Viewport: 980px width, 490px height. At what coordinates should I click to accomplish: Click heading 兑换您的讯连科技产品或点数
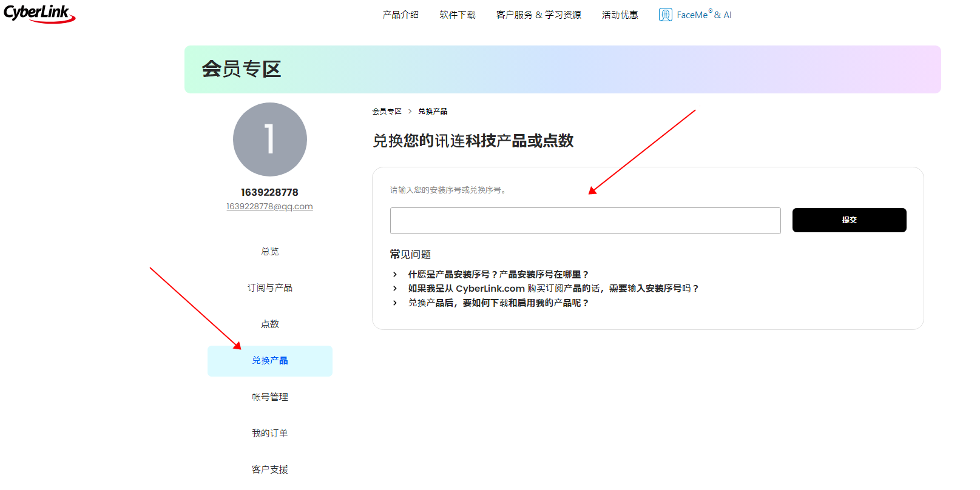[x=473, y=141]
